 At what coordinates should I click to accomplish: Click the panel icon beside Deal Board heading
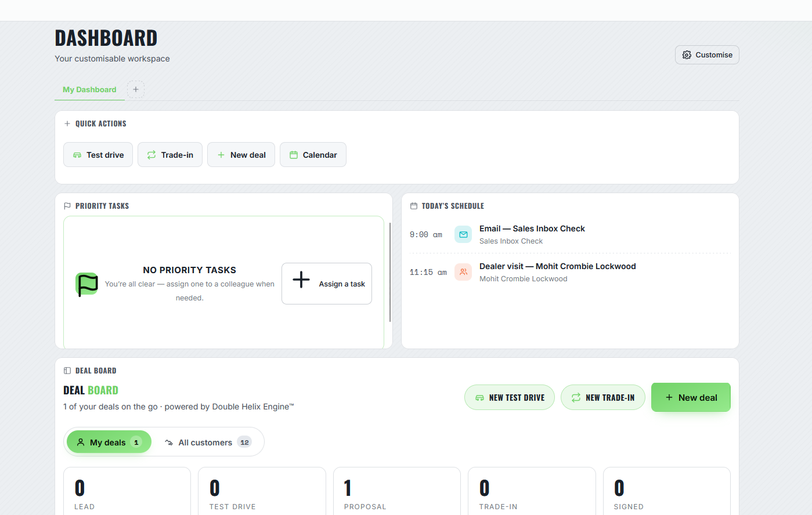[x=67, y=371]
